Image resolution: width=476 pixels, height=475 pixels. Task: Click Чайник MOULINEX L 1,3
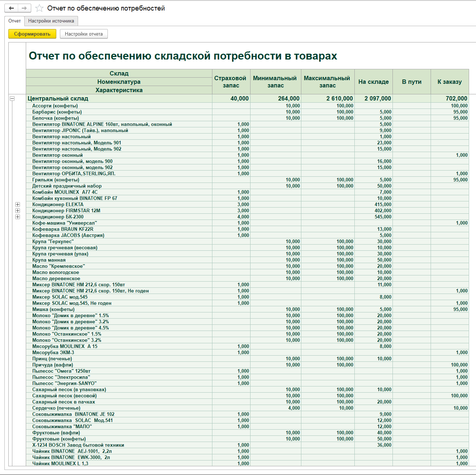click(x=60, y=464)
